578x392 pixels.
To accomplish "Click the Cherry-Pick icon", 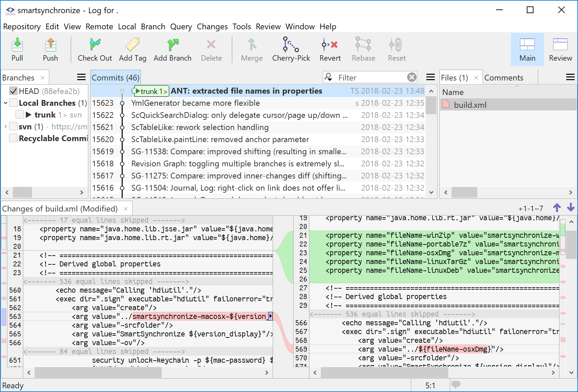I will click(291, 44).
